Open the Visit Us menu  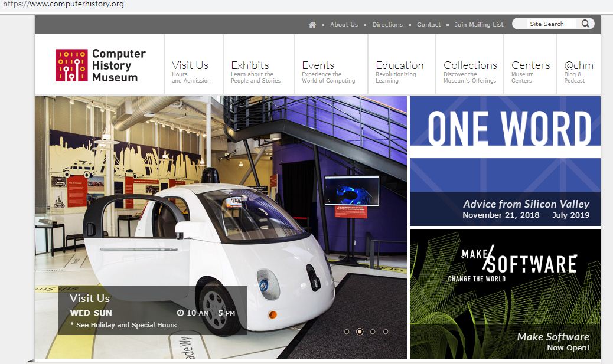(x=194, y=65)
